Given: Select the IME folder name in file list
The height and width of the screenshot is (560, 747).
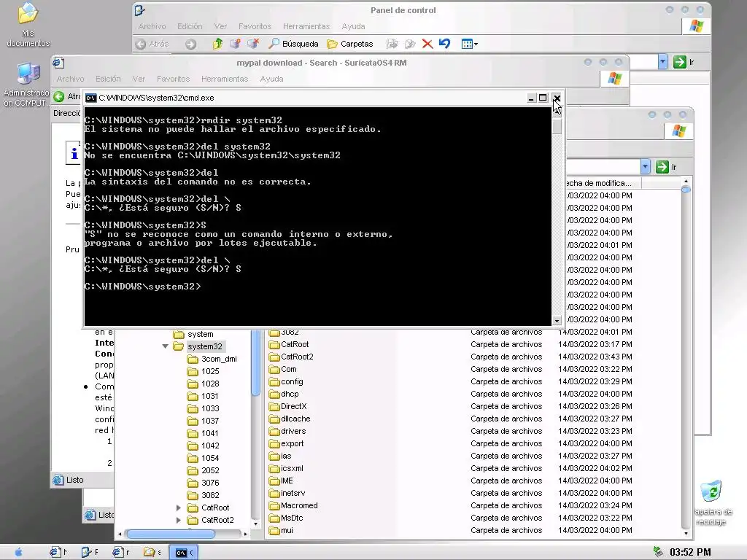Looking at the screenshot, I should pos(287,481).
